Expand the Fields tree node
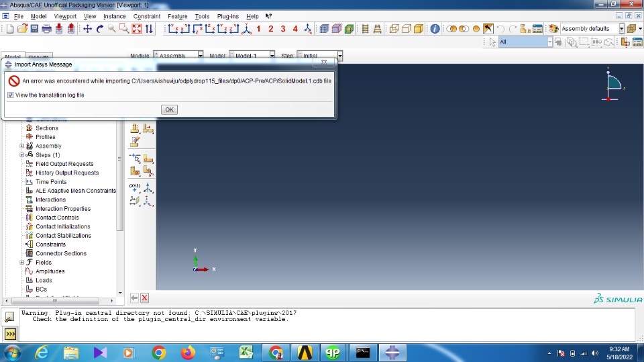 [21, 263]
